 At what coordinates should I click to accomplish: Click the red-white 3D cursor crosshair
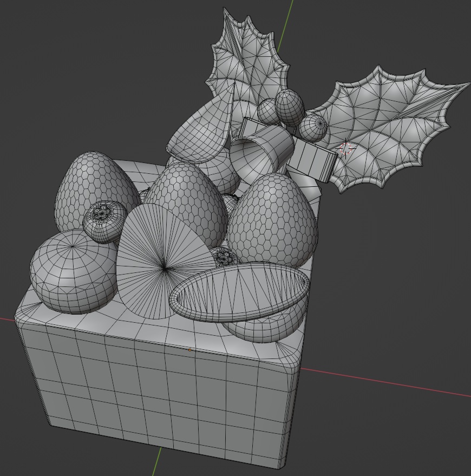click(345, 149)
